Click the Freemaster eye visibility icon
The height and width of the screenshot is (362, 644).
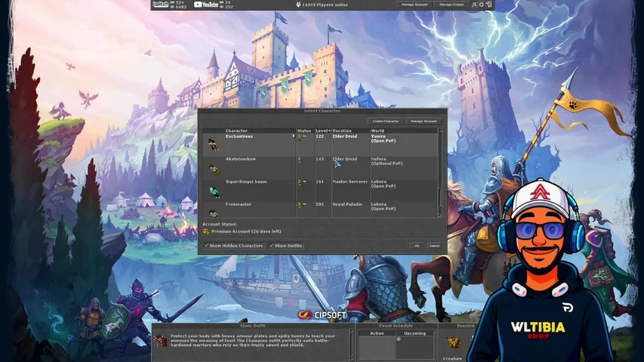click(x=305, y=204)
